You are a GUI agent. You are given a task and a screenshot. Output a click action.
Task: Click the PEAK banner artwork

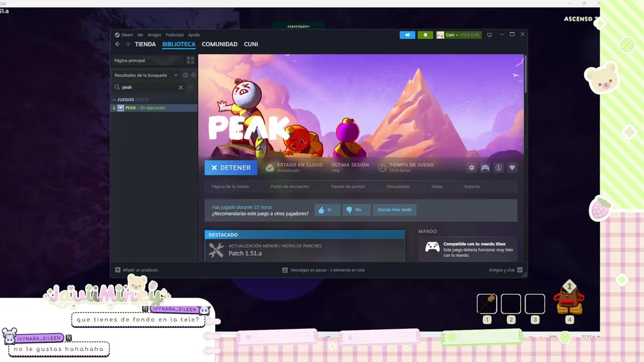tap(361, 106)
